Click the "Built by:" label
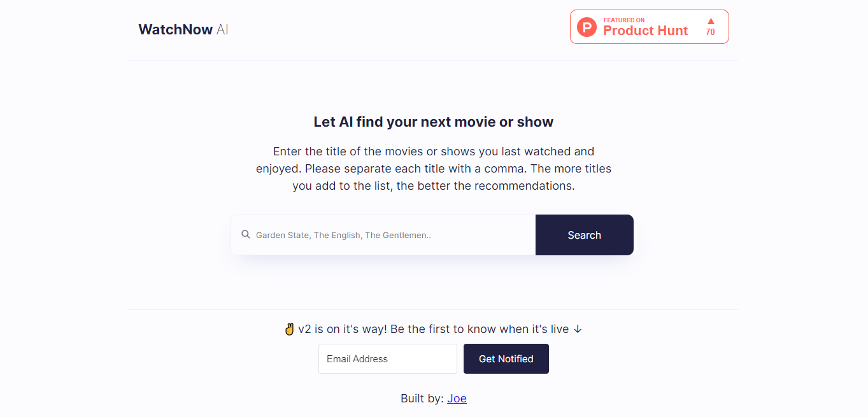Viewport: 868px width, 417px height. [x=422, y=399]
